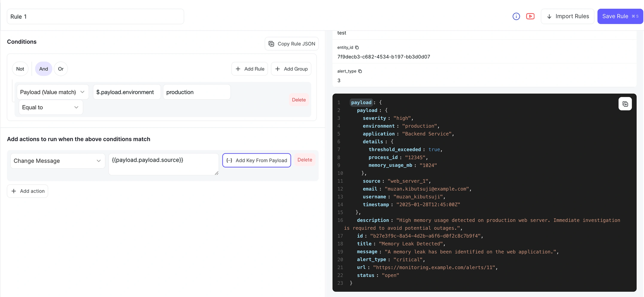Open the Change Message action dropdown

pos(57,161)
